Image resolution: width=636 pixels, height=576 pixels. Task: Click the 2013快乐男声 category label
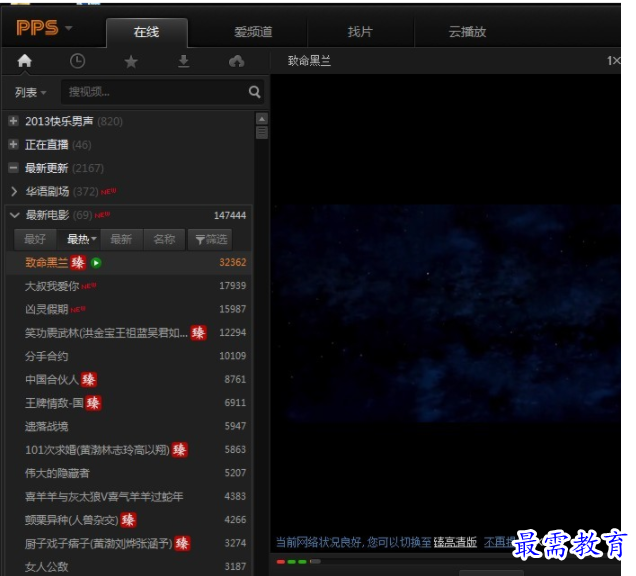59,121
